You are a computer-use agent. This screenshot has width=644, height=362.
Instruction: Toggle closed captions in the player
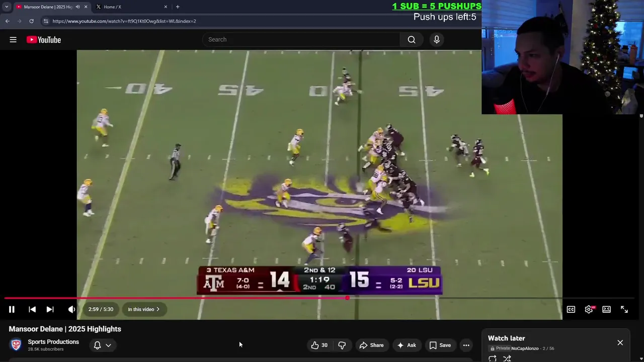coord(571,309)
